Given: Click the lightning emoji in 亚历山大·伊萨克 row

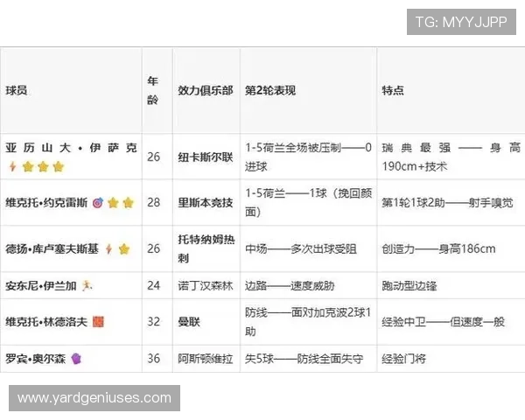Looking at the screenshot, I should click(x=13, y=166).
